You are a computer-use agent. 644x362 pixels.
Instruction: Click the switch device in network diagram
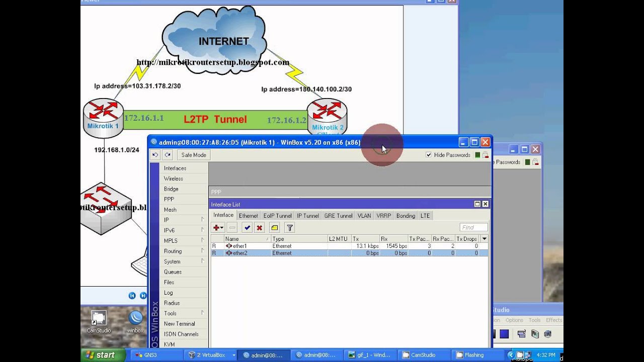(107, 208)
